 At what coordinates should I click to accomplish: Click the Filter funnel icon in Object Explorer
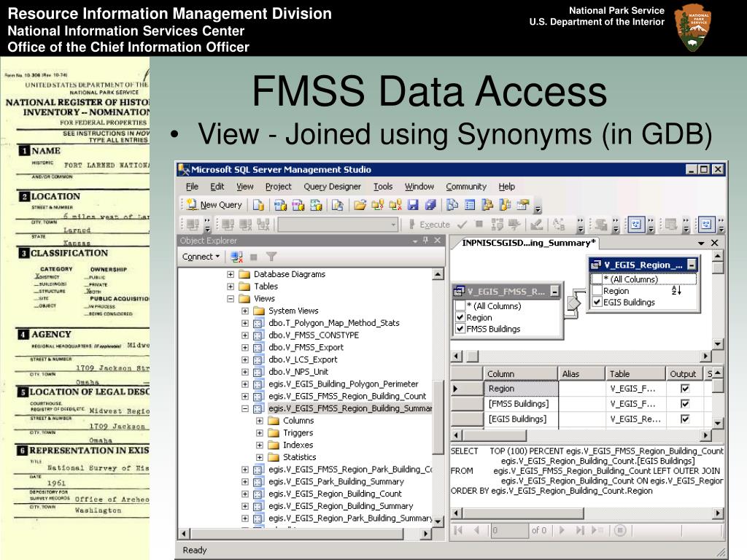coord(271,257)
